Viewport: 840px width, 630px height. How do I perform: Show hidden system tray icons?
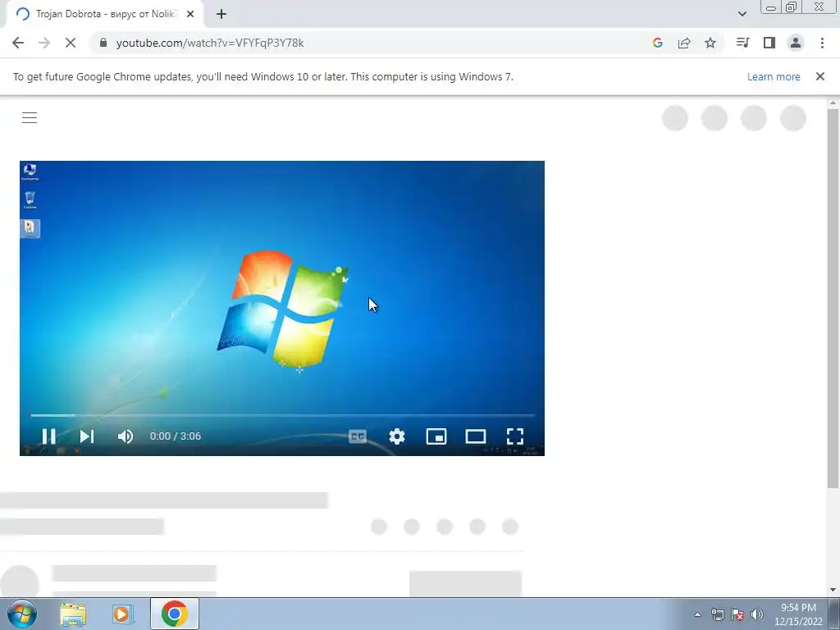click(x=697, y=614)
